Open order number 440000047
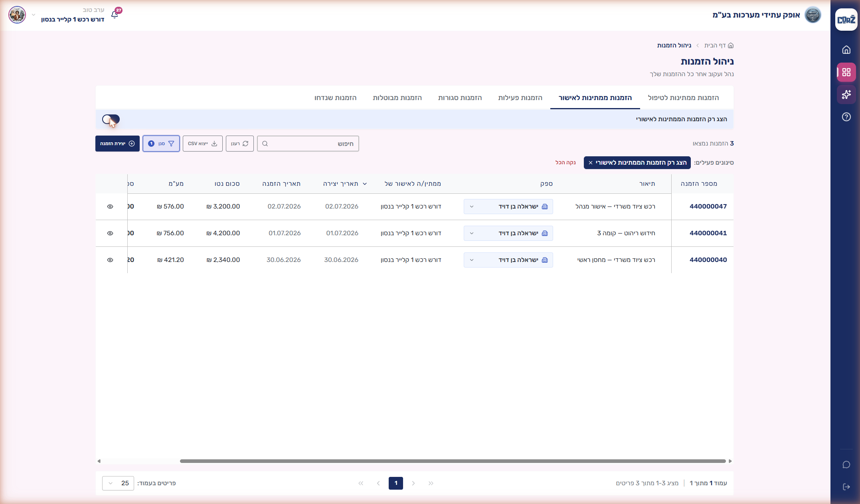The height and width of the screenshot is (504, 860). coord(708,207)
